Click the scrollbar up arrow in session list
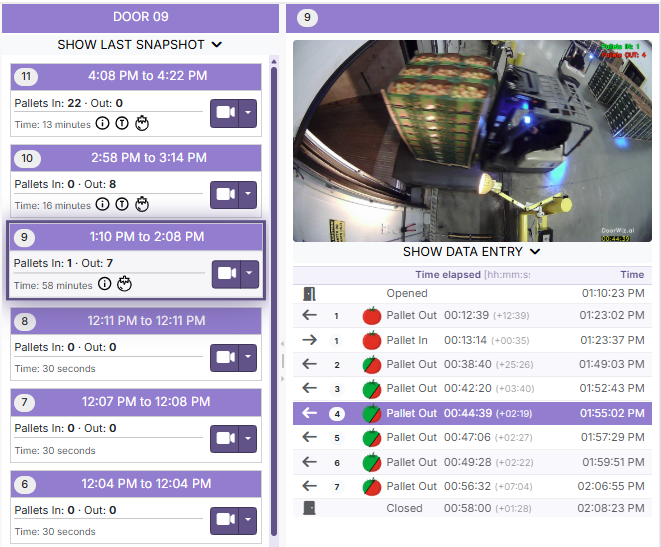Screen dimensions: 661x547 point(274,62)
